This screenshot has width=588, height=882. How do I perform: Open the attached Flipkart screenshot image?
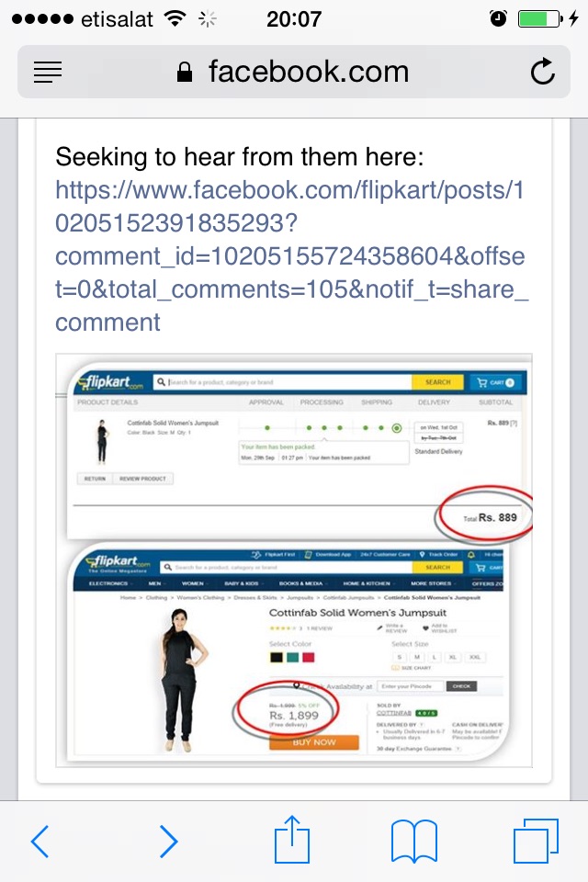tap(294, 560)
